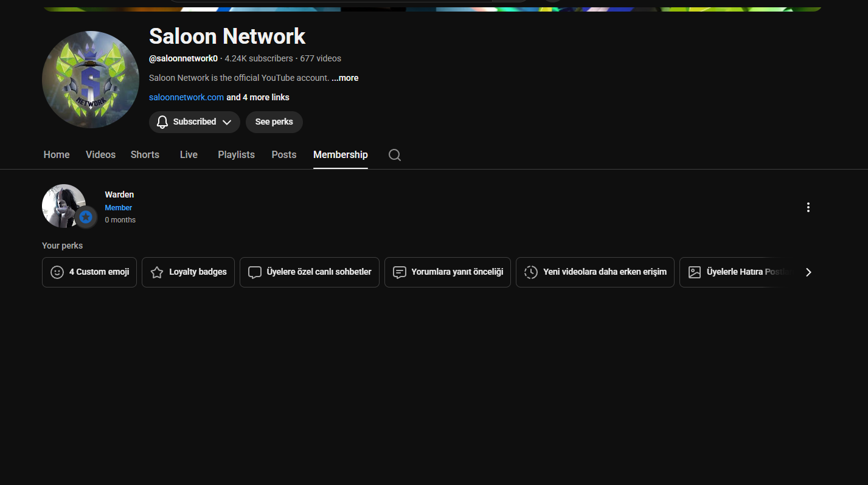
Task: Select the Membership tab
Action: click(341, 154)
